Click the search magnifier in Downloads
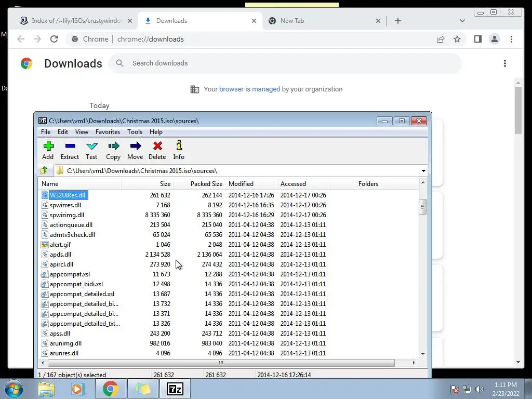Screen dimensions: 532x399 point(119,63)
